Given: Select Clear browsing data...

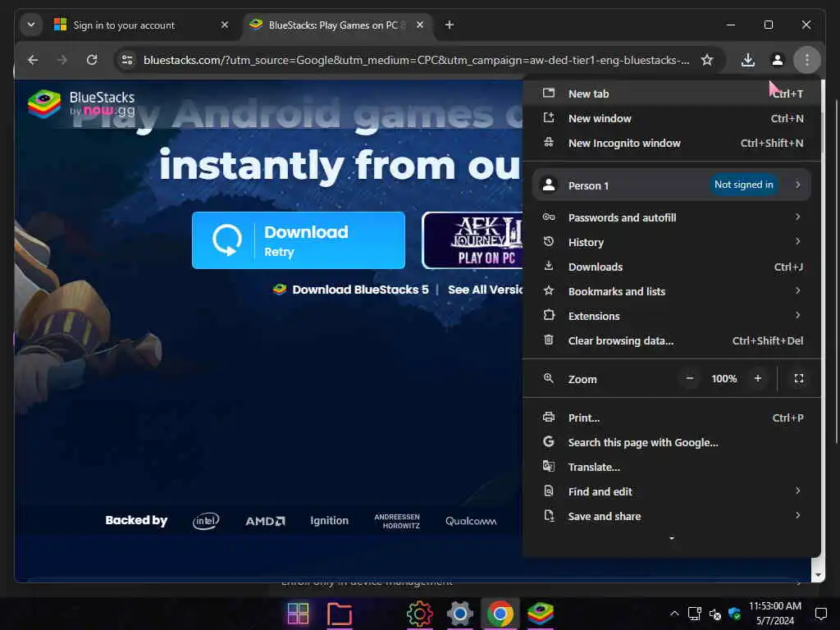Looking at the screenshot, I should (672, 340).
